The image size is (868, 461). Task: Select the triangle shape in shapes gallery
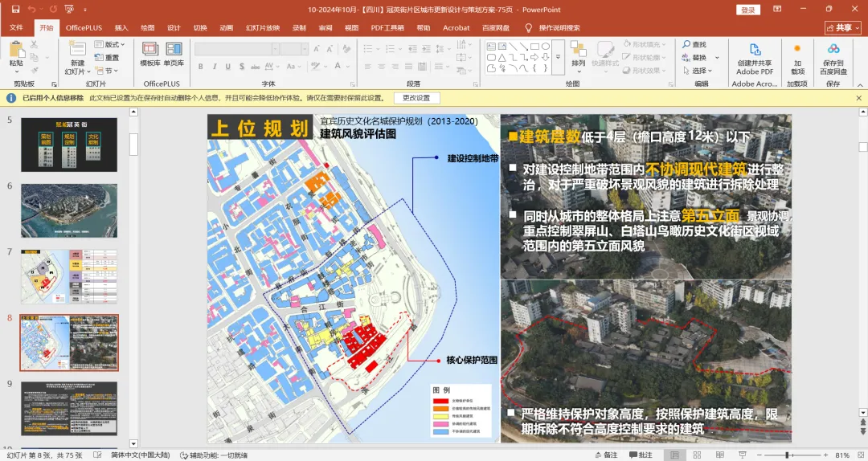(502, 58)
